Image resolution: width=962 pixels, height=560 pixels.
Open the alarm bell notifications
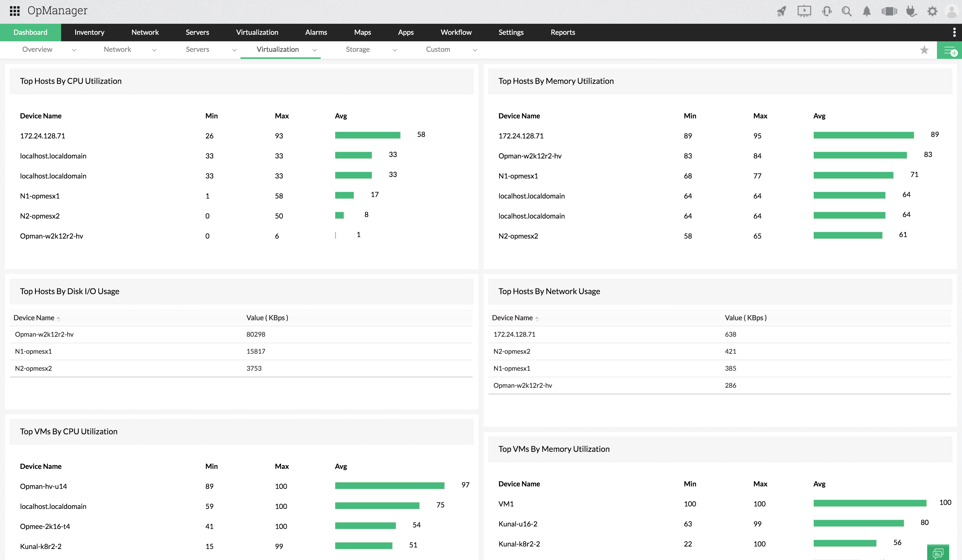coord(867,11)
